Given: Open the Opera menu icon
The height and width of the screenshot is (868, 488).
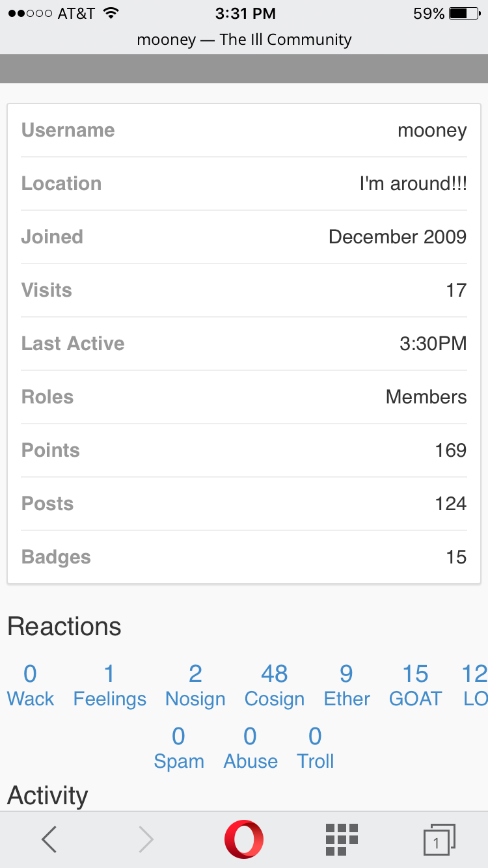Looking at the screenshot, I should coord(244,839).
